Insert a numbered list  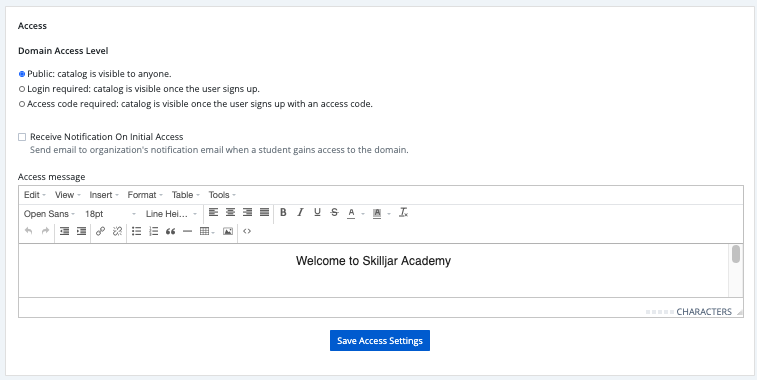154,231
